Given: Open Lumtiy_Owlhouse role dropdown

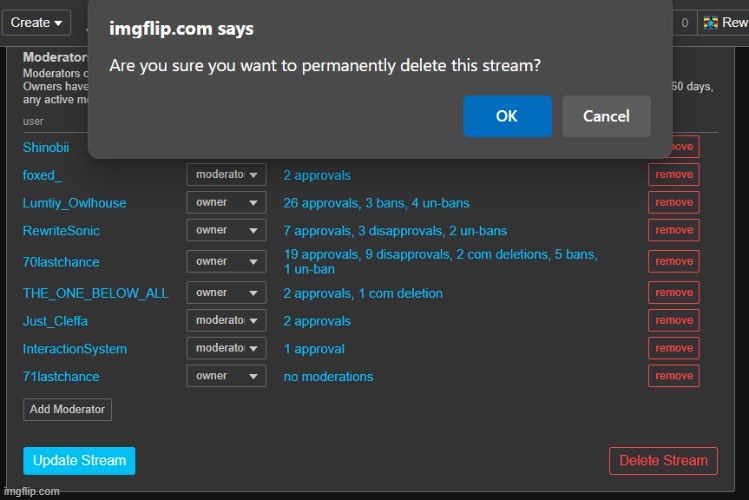Looking at the screenshot, I should (x=226, y=202).
